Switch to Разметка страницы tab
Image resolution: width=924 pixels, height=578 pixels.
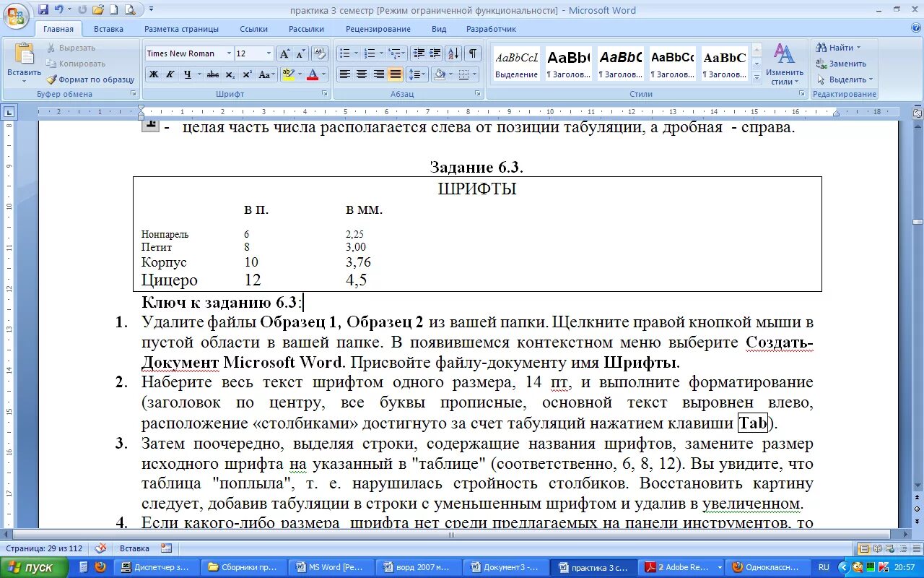[181, 29]
